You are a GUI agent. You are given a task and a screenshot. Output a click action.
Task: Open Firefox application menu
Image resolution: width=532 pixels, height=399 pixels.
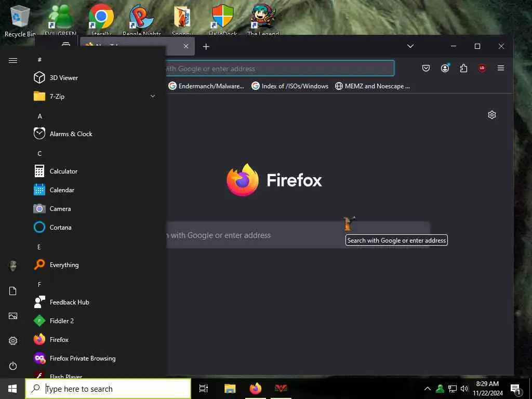501,68
